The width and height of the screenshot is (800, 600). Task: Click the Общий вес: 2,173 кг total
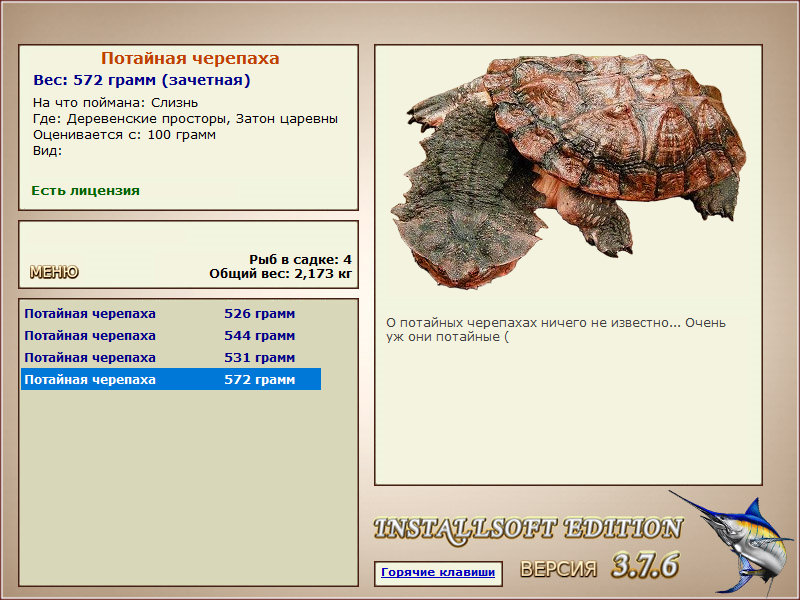point(281,274)
